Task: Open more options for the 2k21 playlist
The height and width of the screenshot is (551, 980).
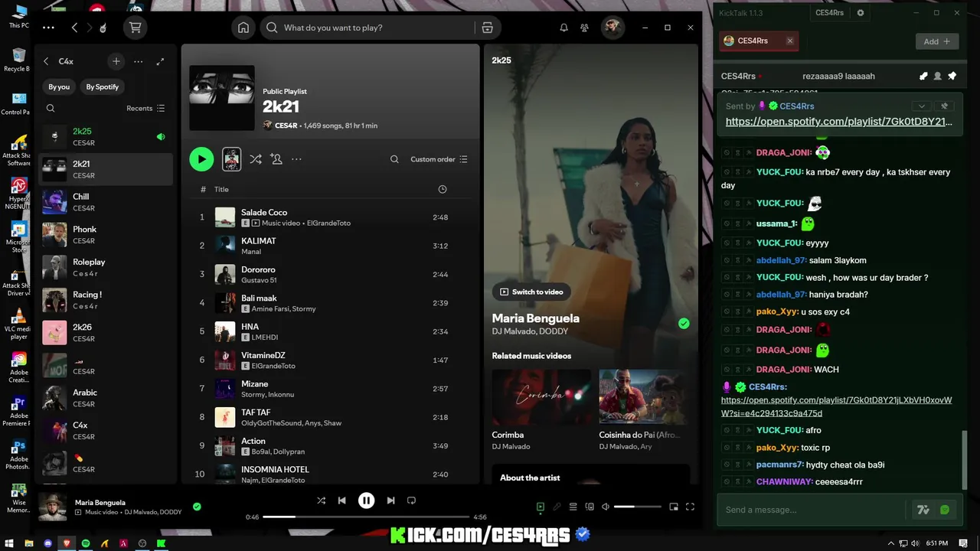Action: (x=296, y=159)
